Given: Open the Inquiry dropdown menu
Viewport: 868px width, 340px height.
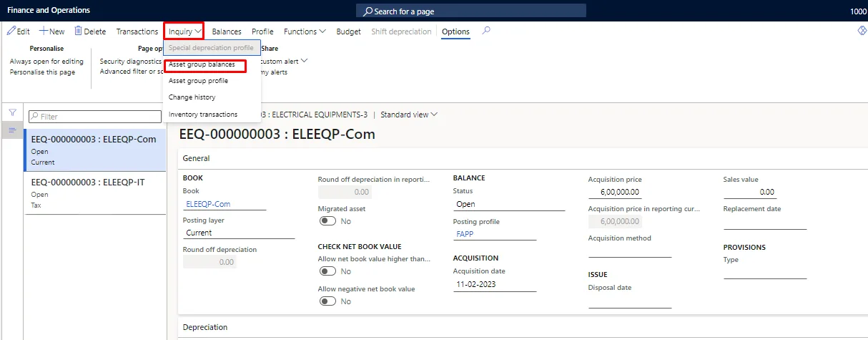Looking at the screenshot, I should pos(184,31).
